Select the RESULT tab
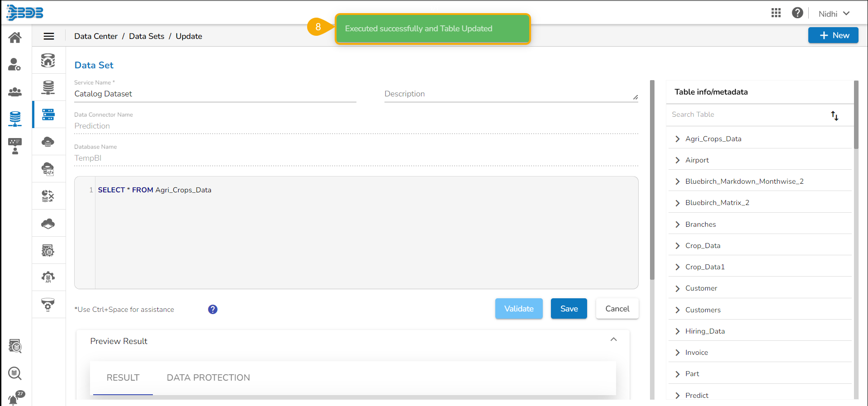The width and height of the screenshot is (868, 406). point(123,377)
